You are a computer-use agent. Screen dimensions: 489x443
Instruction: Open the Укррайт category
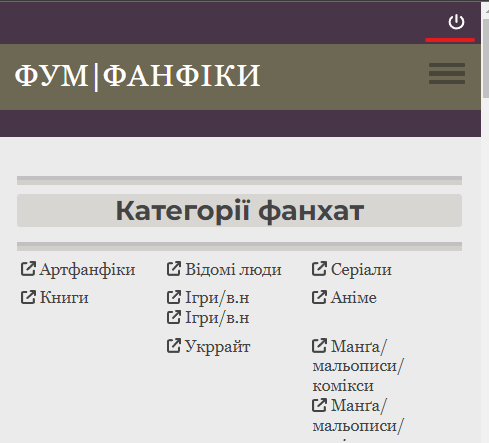217,346
